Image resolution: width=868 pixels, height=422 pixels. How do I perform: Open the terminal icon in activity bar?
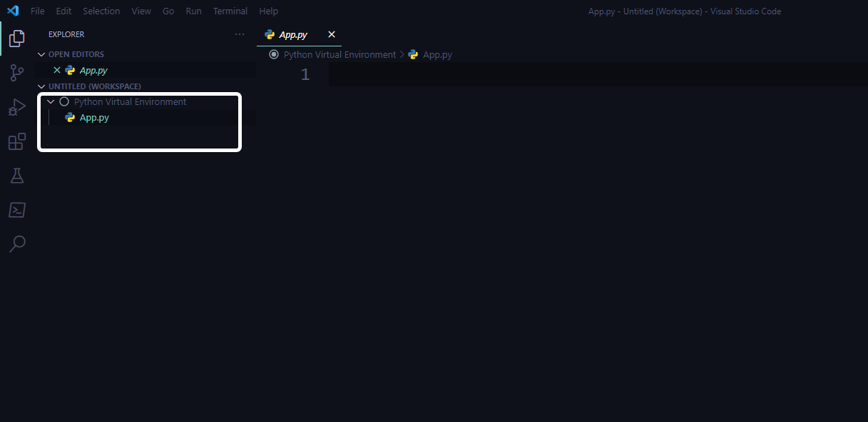pos(17,210)
